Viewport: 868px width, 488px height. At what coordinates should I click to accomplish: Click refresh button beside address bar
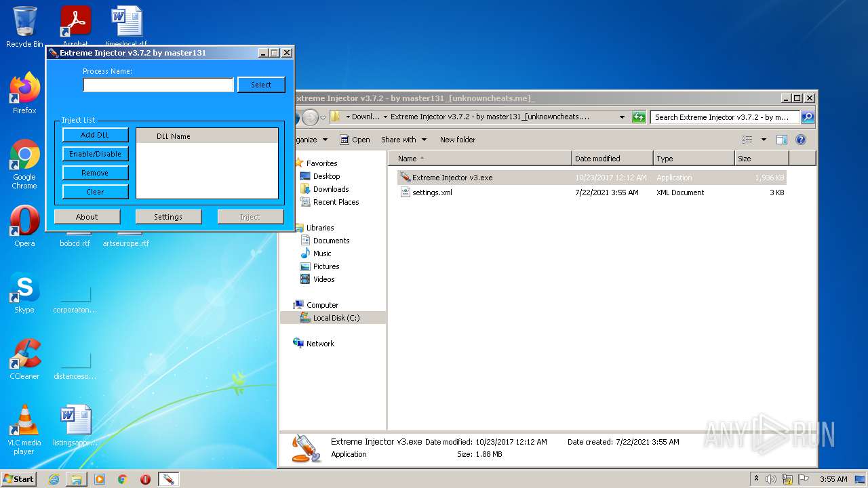[638, 117]
